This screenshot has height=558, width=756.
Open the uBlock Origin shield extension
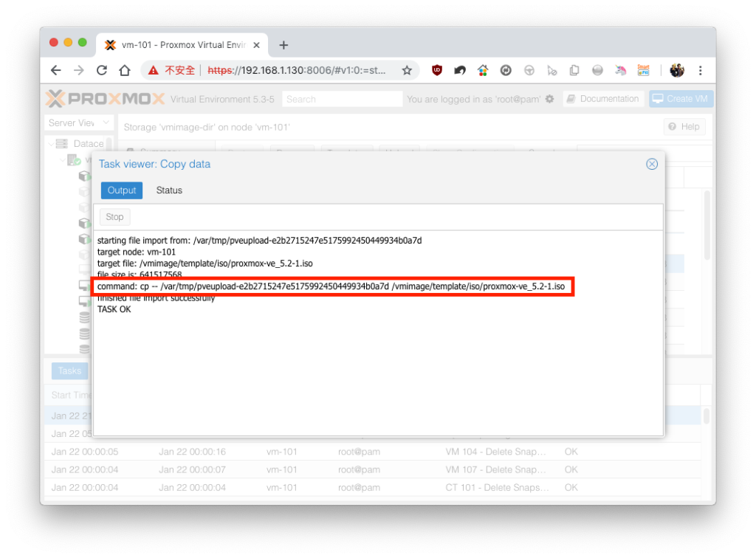coord(437,70)
